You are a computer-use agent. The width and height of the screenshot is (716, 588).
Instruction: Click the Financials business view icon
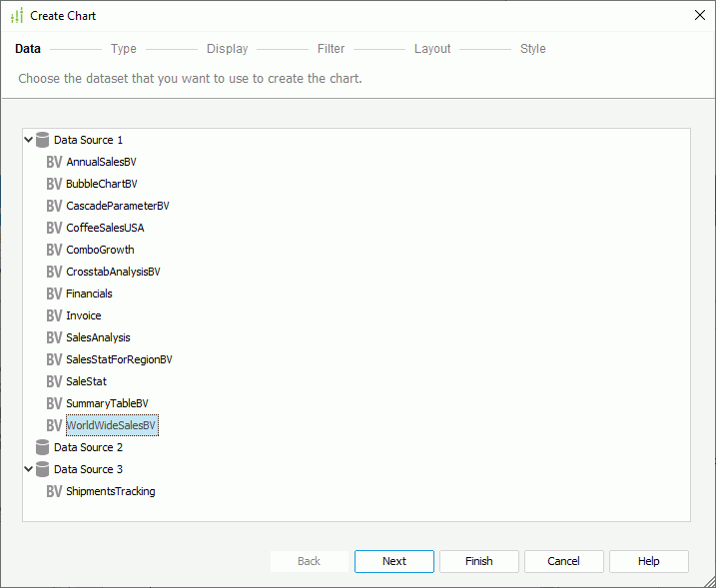(x=54, y=294)
